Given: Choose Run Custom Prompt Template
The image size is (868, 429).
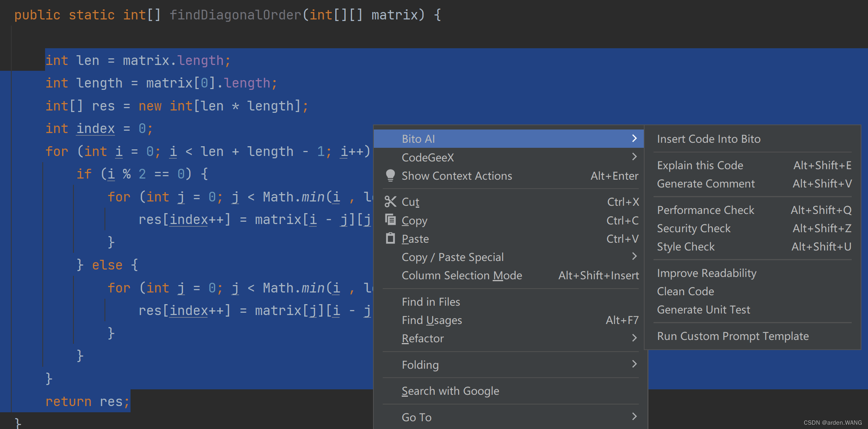Looking at the screenshot, I should [x=732, y=336].
